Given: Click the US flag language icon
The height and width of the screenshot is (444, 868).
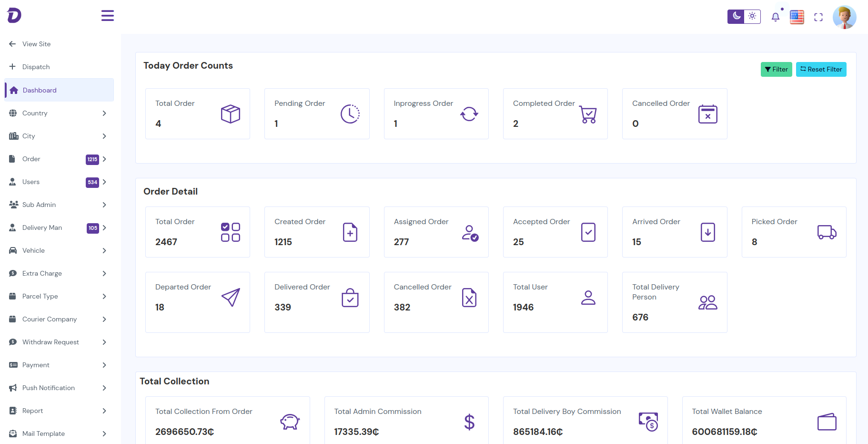Looking at the screenshot, I should (797, 17).
